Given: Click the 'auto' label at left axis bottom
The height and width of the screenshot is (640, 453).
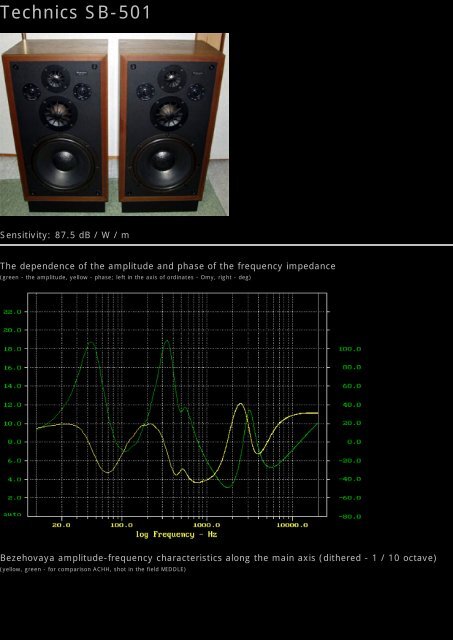Looking at the screenshot, I should point(12,515).
